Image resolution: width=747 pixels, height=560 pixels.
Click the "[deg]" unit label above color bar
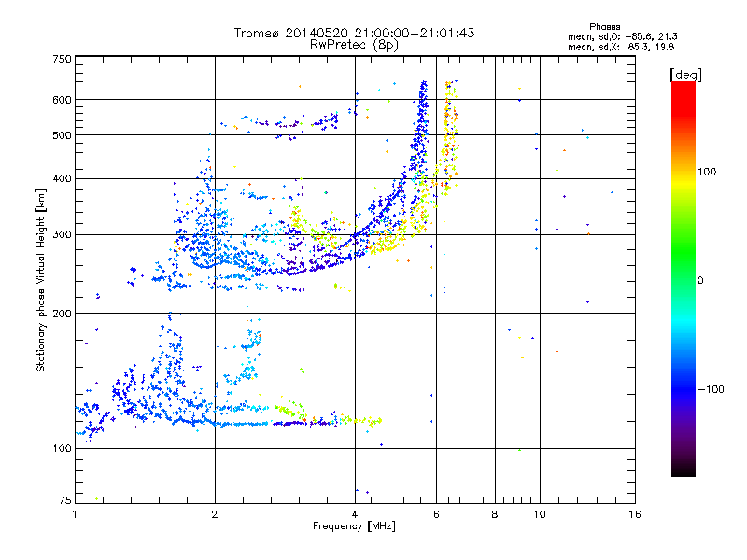coord(685,75)
